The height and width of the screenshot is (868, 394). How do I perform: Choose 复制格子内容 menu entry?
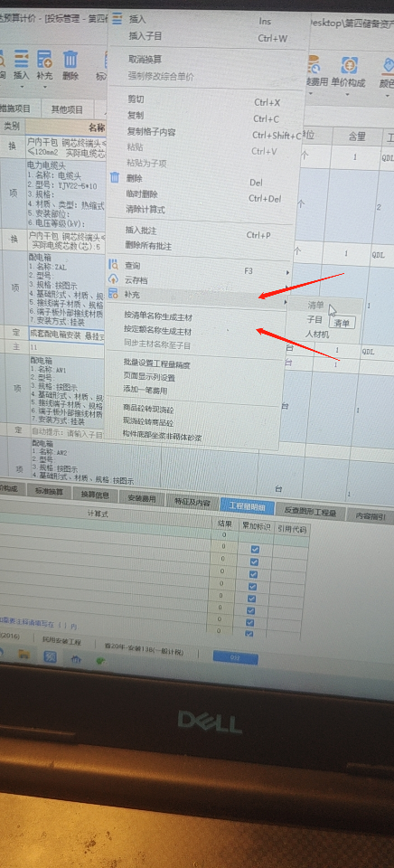pyautogui.click(x=152, y=132)
